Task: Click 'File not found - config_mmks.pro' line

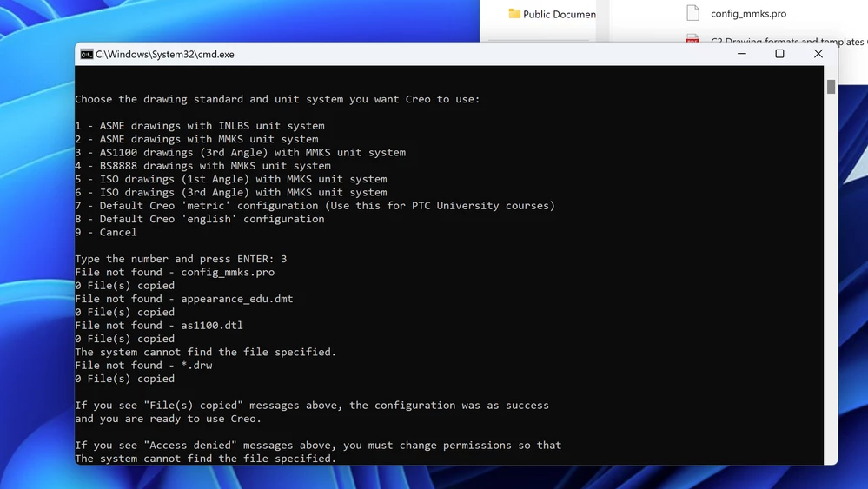Action: coord(175,272)
